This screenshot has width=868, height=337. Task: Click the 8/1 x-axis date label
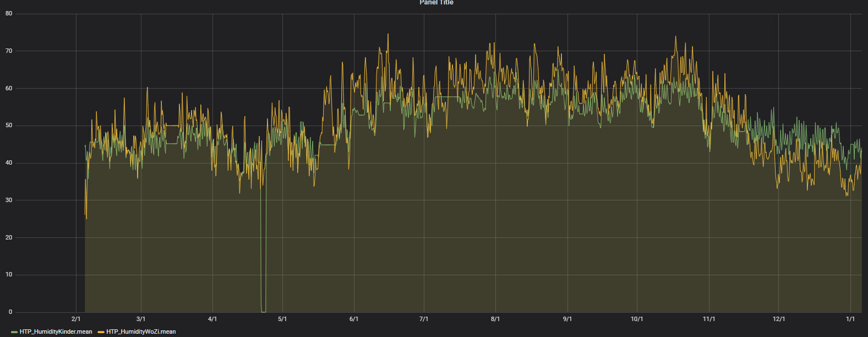(x=495, y=319)
